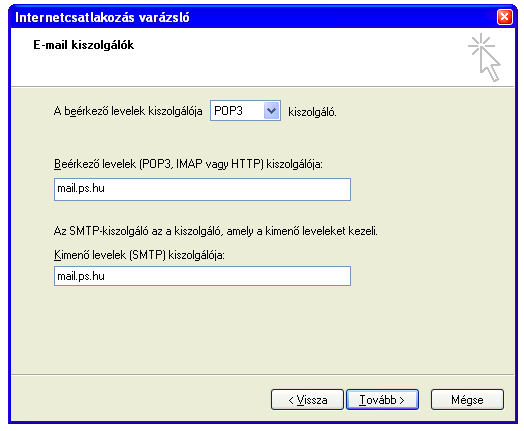This screenshot has width=524, height=431.
Task: Focus the Kimenő levelek SMTP input field
Action: click(202, 276)
